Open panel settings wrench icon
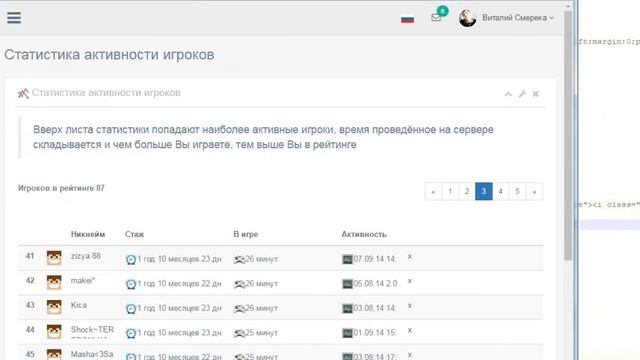 click(x=522, y=94)
